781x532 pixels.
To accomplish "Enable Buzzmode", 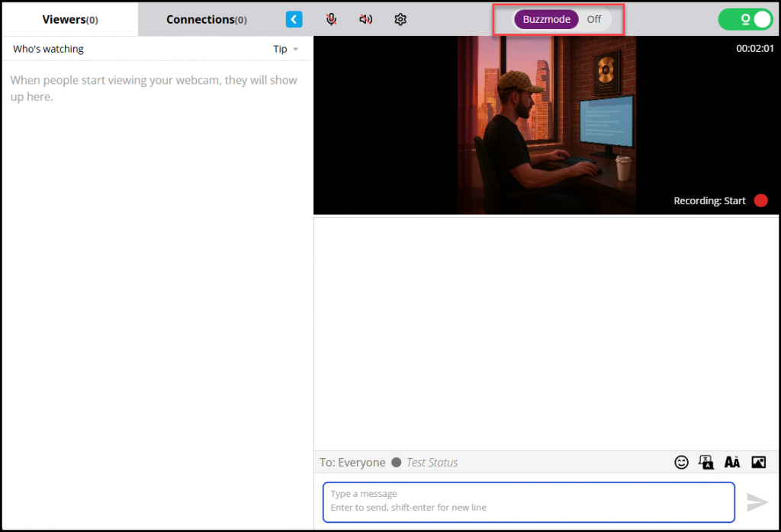I will (x=546, y=19).
